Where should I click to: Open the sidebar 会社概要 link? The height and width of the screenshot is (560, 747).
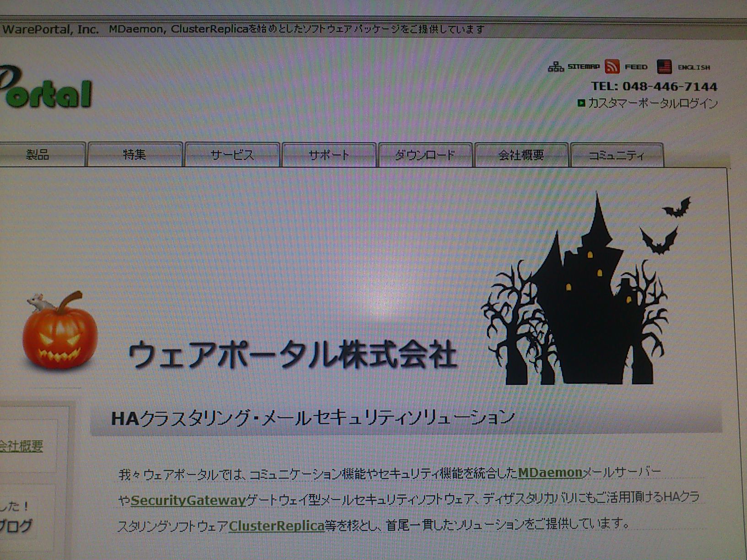pos(21,446)
